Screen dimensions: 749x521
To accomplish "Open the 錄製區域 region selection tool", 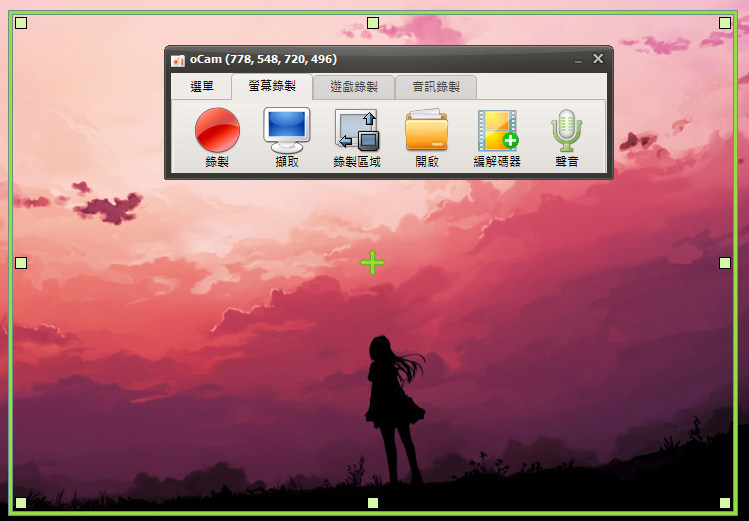I will click(357, 137).
